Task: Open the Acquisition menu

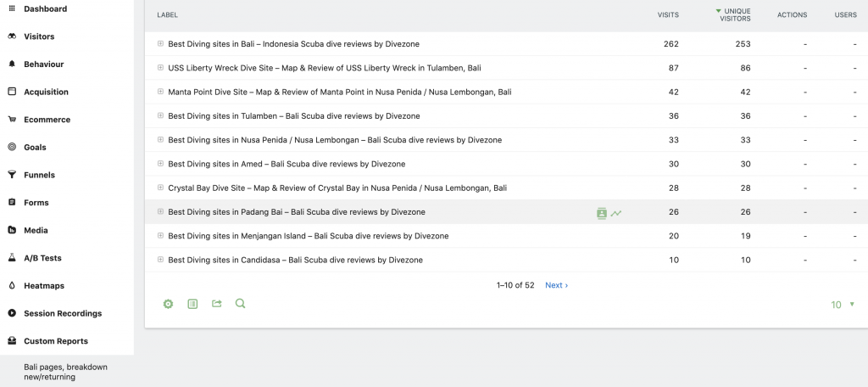Action: click(46, 92)
